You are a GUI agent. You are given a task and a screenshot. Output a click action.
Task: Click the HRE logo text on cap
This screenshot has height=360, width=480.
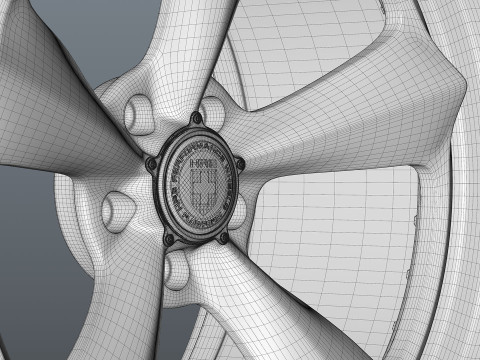pos(203,163)
